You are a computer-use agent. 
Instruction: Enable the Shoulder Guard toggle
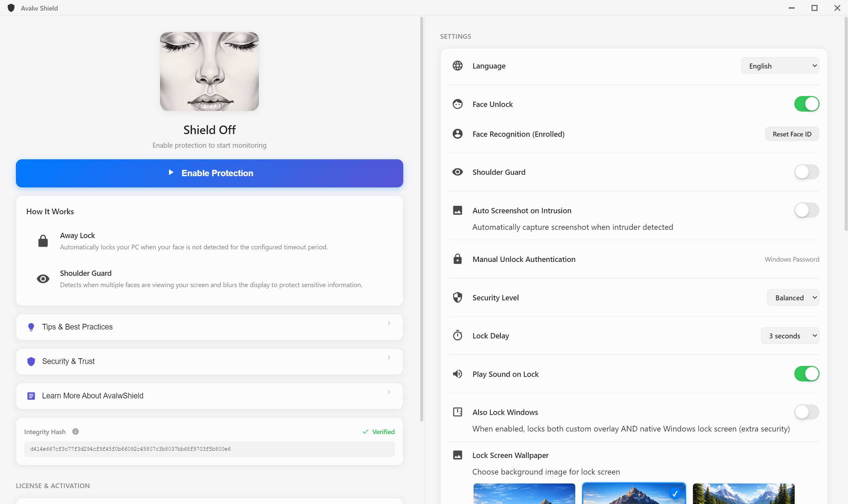806,172
